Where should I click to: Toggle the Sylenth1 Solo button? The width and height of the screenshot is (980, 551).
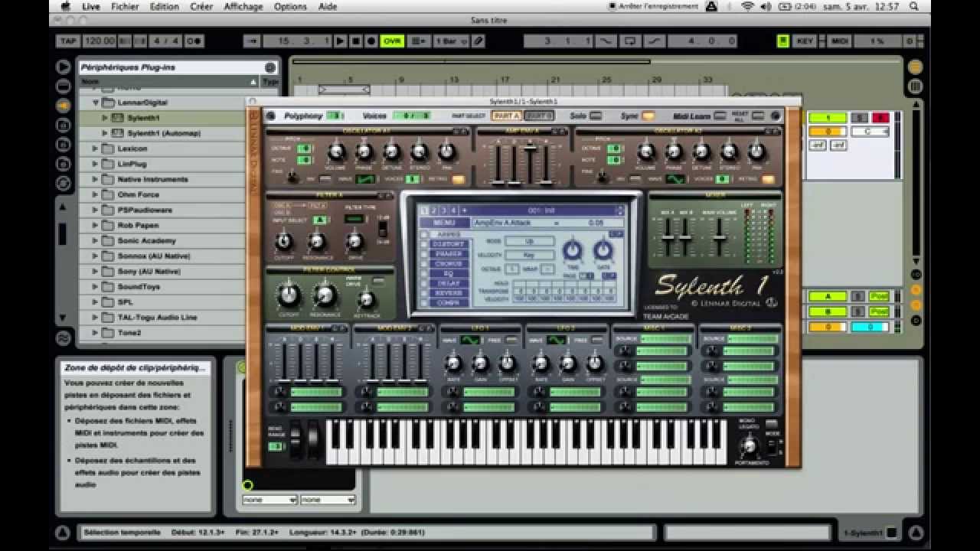[596, 116]
